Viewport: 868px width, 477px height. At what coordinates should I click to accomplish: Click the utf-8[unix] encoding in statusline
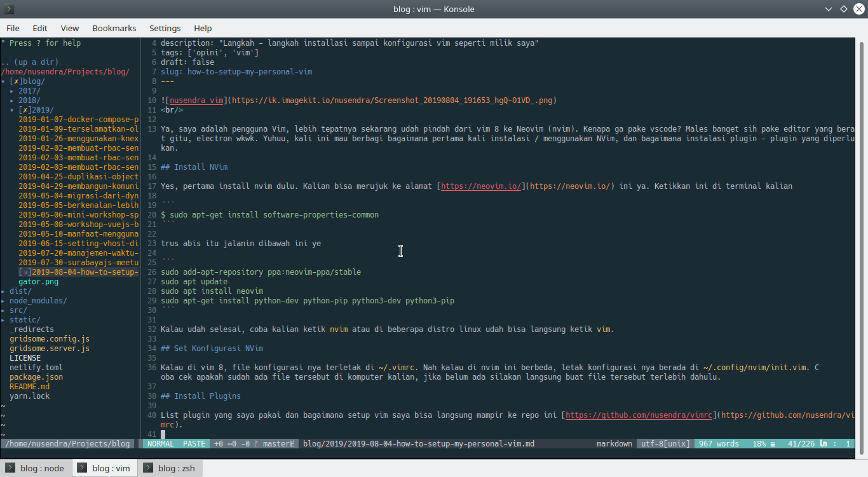pyautogui.click(x=665, y=444)
